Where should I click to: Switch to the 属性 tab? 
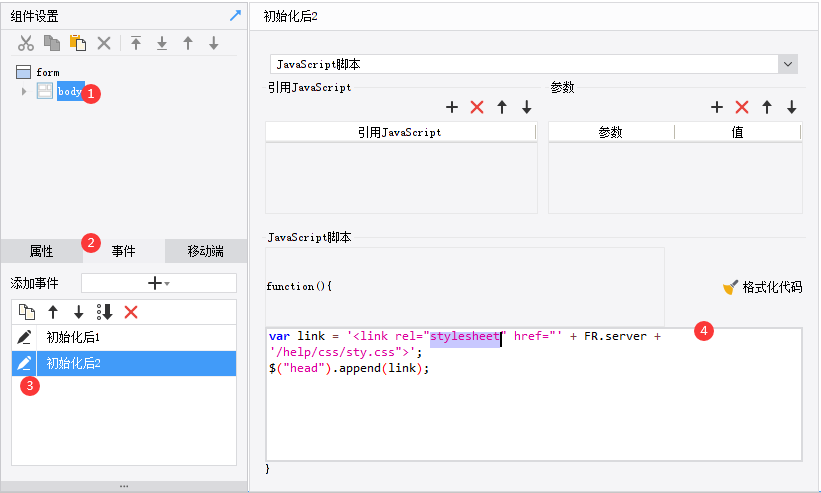pyautogui.click(x=42, y=251)
